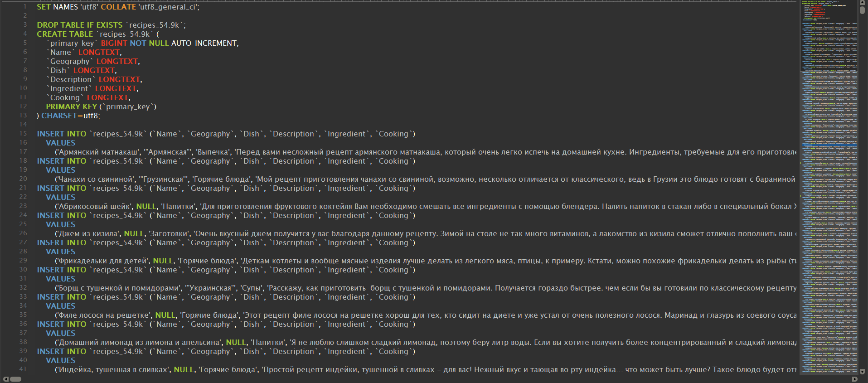Screen dimensions: 868x383
Task: Click the vertical scrollbar up arrow
Action: [863, 3]
